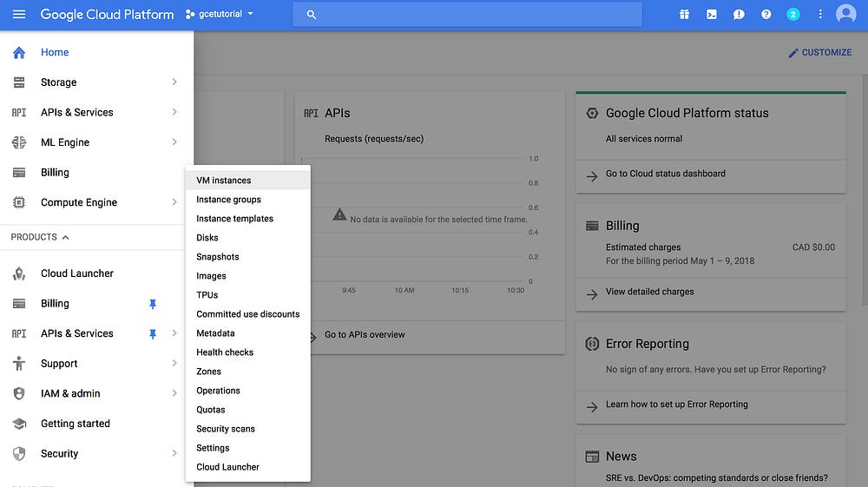
Task: Select Metadata menu entry
Action: tap(248, 333)
